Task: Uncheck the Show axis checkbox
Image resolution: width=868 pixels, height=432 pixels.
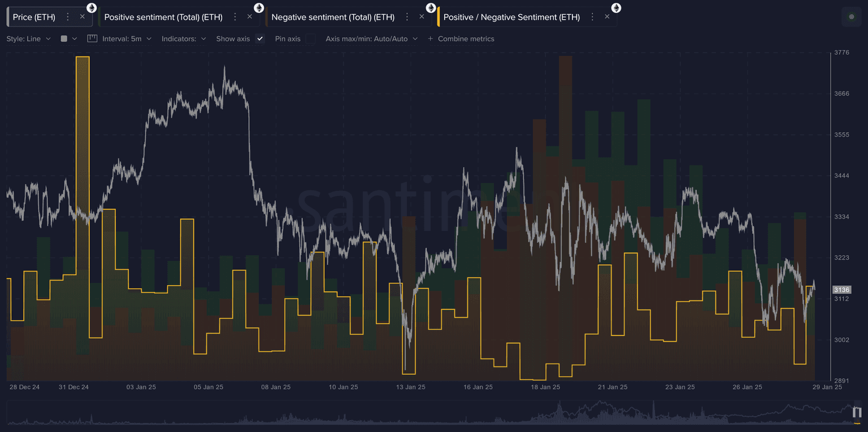Action: (x=260, y=38)
